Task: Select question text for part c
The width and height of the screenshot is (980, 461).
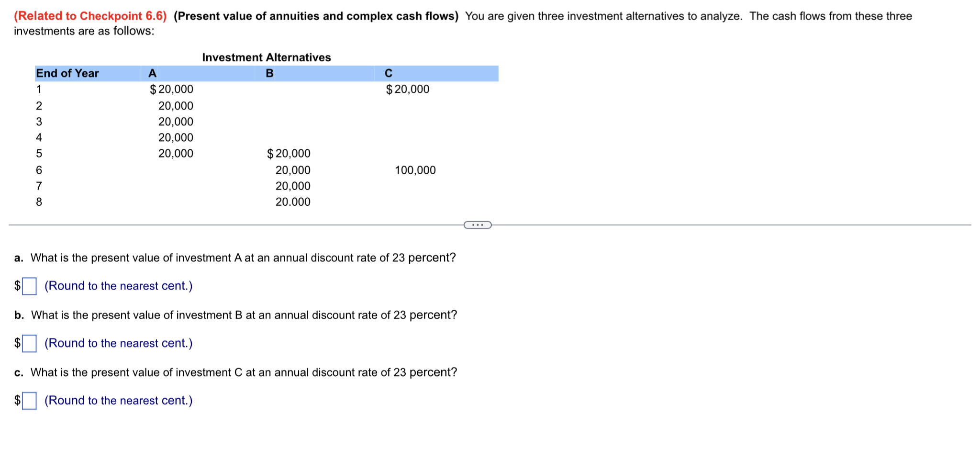Action: coord(234,372)
